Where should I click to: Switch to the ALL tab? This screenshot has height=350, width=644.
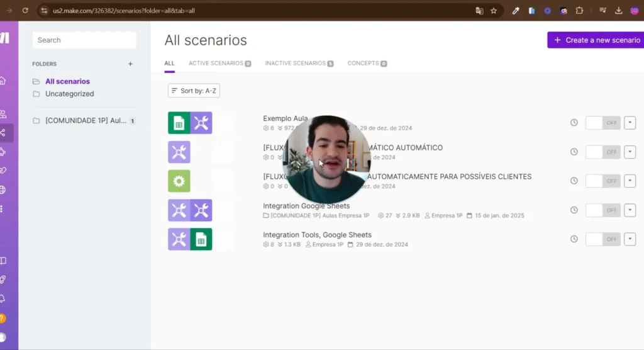(169, 64)
